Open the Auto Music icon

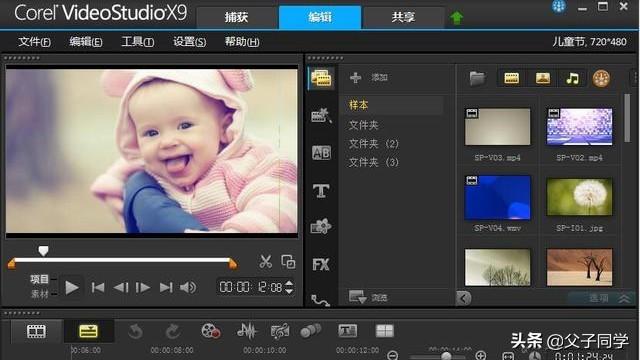(x=280, y=331)
